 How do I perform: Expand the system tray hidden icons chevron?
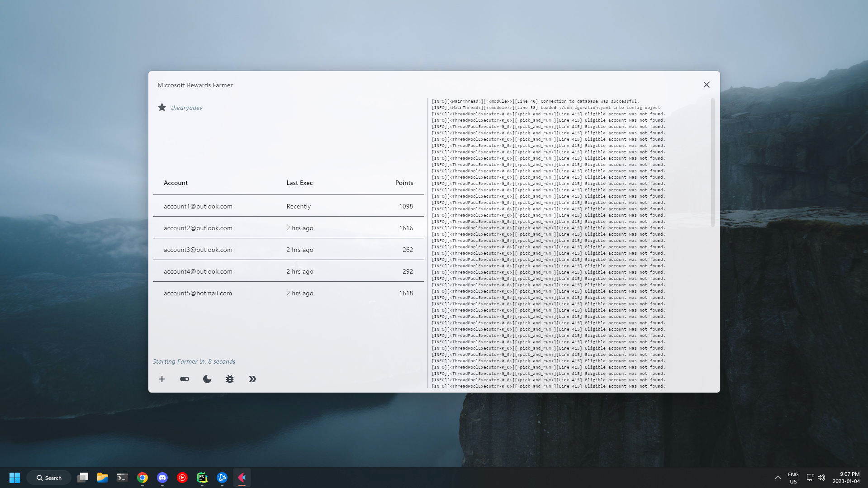(778, 478)
